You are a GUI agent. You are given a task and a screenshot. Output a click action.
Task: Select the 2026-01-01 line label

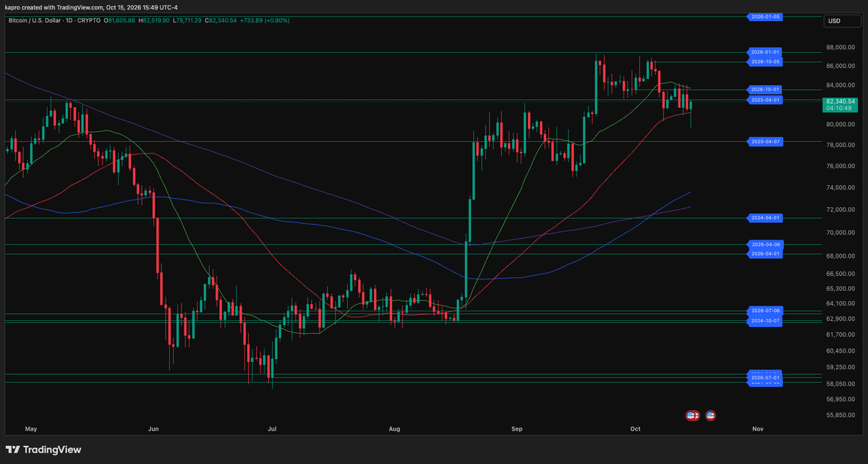click(x=765, y=52)
